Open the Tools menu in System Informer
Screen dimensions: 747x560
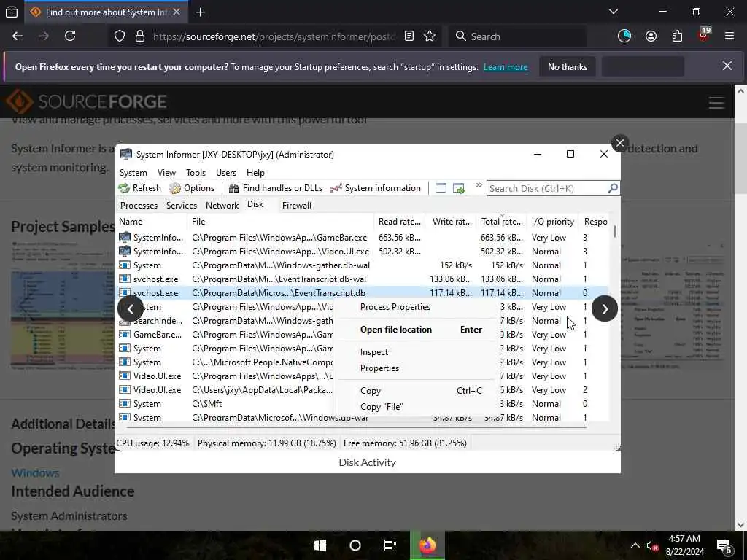point(196,173)
